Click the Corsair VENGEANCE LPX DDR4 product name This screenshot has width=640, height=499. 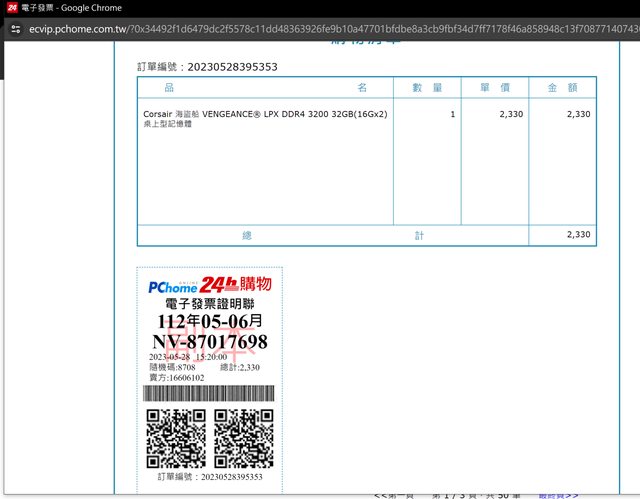[265, 115]
